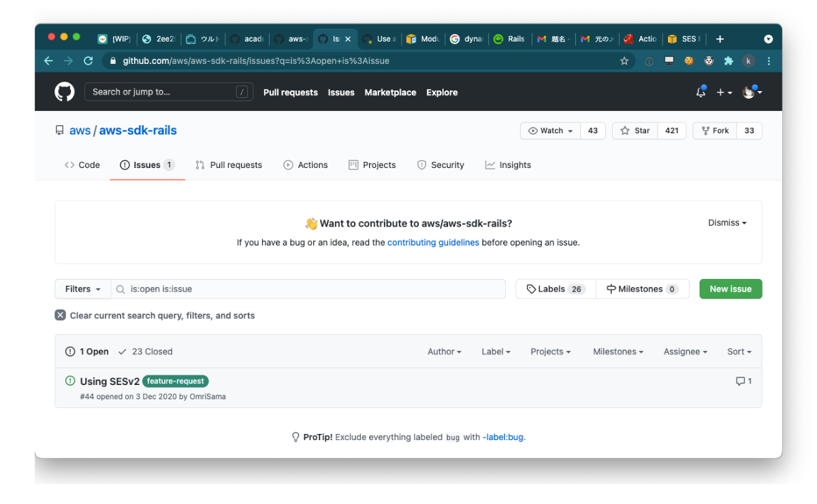Bookmark this page with the star icon
Image resolution: width=817 pixels, height=504 pixels.
click(x=624, y=61)
